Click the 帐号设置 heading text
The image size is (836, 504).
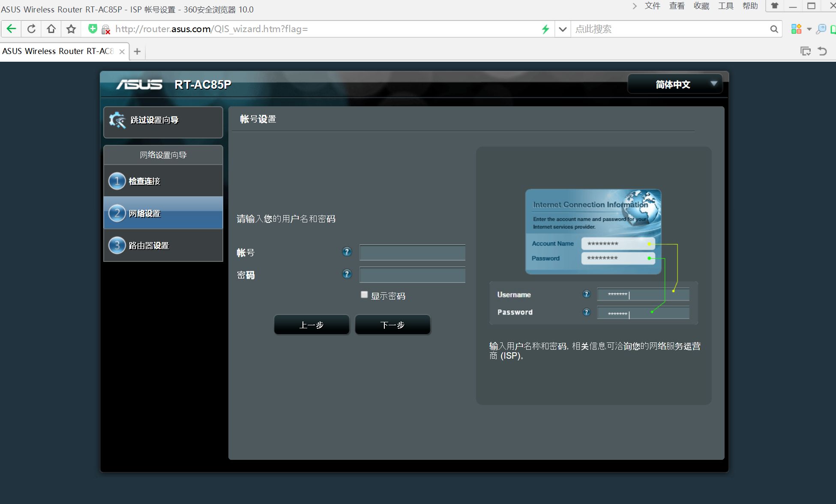258,119
